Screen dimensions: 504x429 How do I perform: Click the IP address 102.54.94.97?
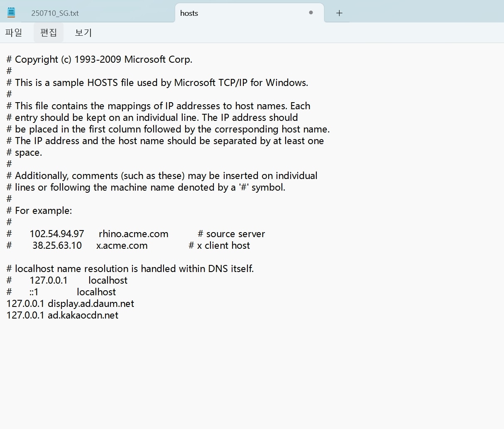click(57, 234)
